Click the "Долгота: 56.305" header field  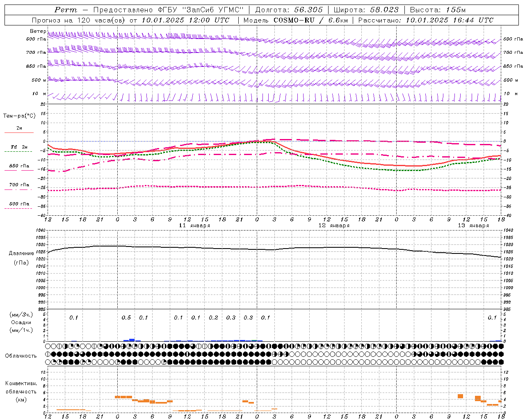pyautogui.click(x=289, y=10)
